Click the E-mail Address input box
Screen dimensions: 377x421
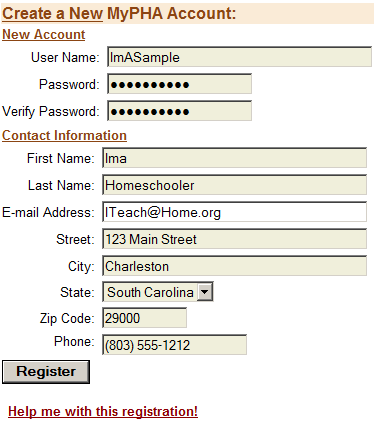[234, 212]
